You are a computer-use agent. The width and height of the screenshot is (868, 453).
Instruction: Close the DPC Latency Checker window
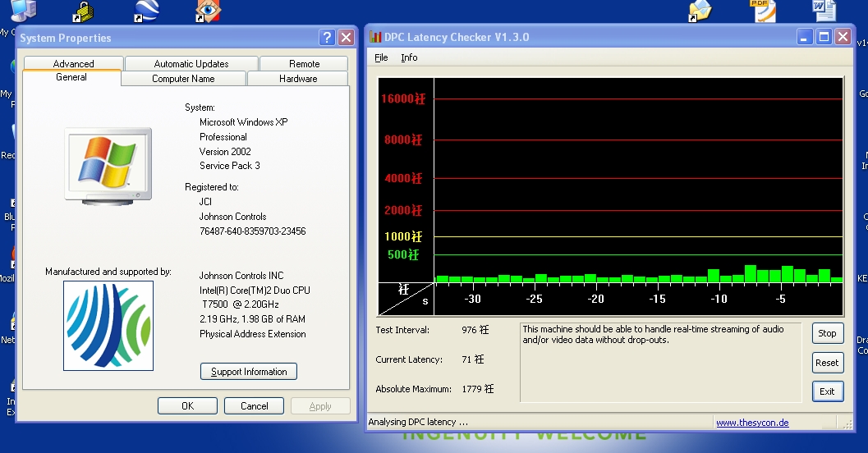(843, 37)
